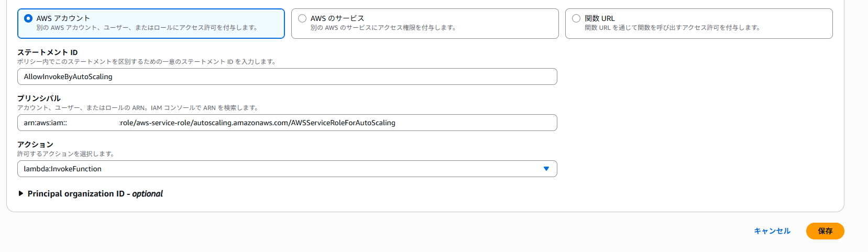
Task: Expand the Principal organization ID optional section
Action: (95, 194)
